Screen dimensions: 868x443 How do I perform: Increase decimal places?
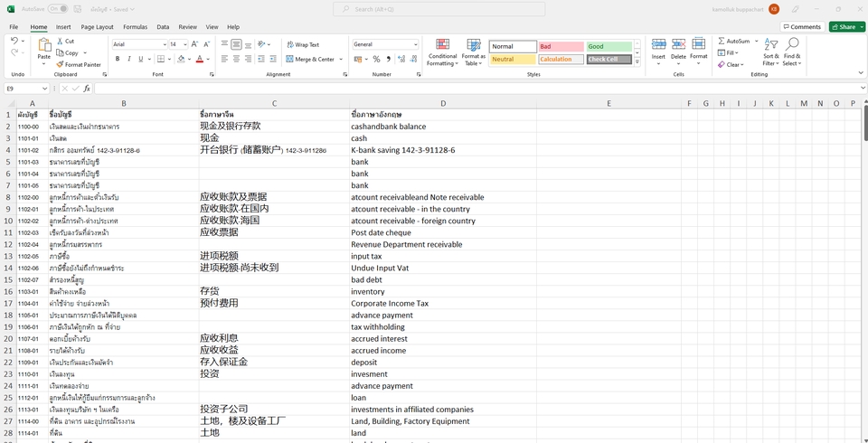401,59
